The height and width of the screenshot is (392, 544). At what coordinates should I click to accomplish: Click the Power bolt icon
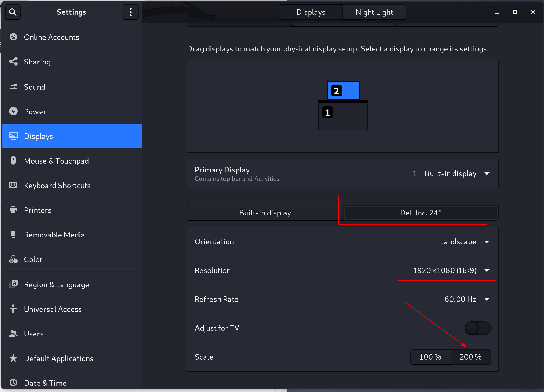point(13,111)
